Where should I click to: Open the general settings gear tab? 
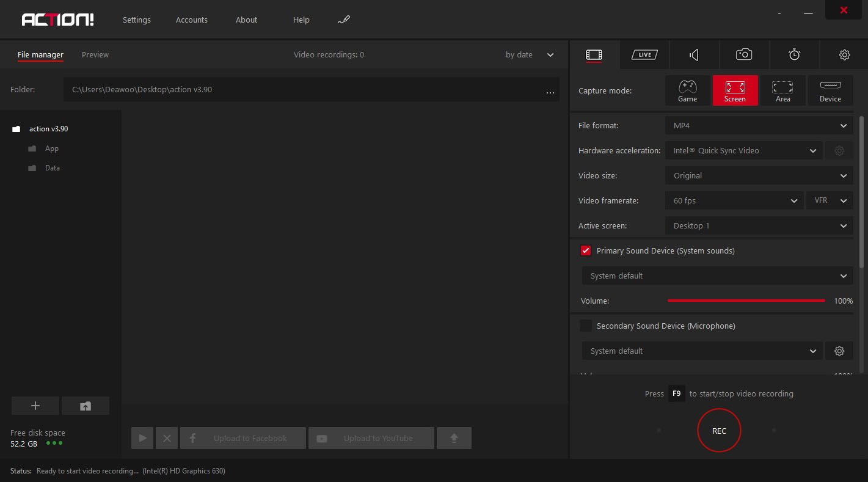pyautogui.click(x=844, y=55)
